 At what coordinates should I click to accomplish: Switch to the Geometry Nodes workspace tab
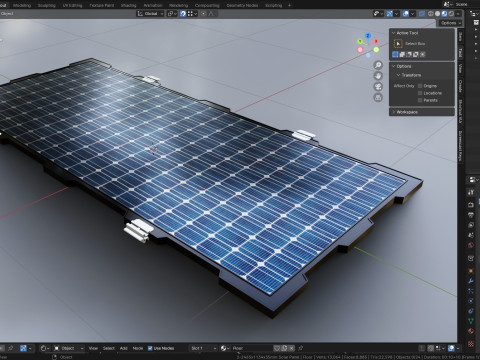(242, 5)
